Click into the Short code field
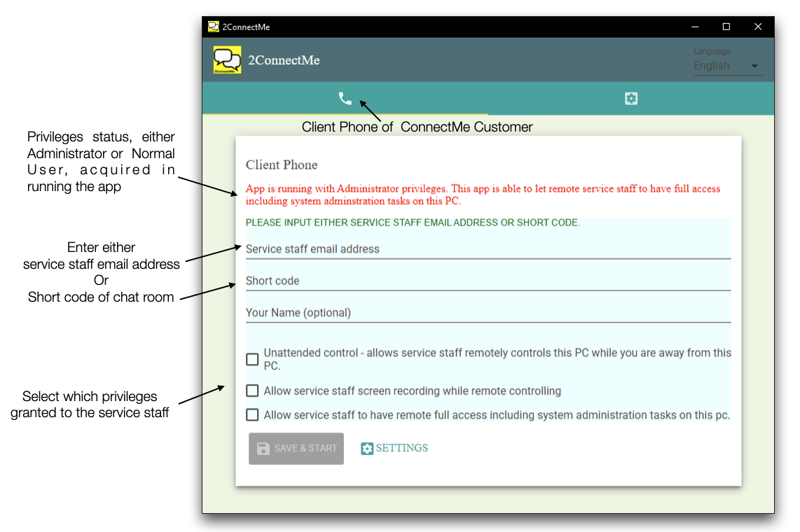Viewport: 800px width, 532px height. [x=488, y=281]
